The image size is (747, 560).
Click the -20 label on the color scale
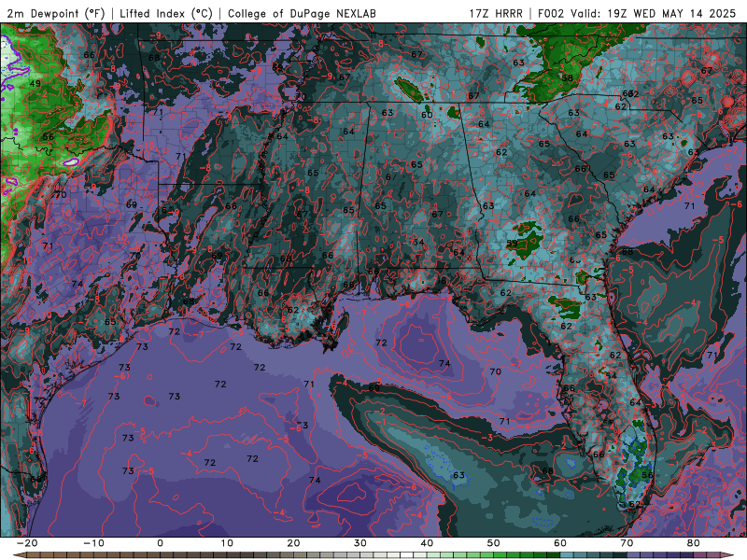tap(27, 543)
